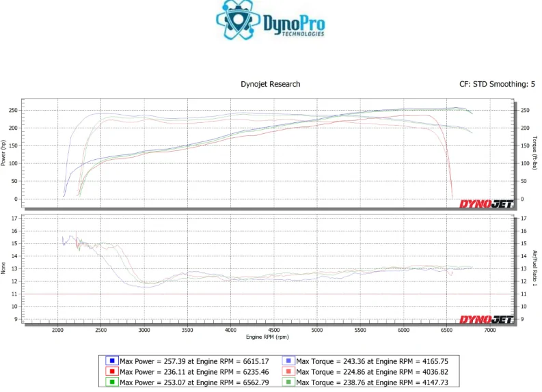The image size is (542, 392).
Task: Click the 'None' left axis label
Action: [x=3, y=268]
